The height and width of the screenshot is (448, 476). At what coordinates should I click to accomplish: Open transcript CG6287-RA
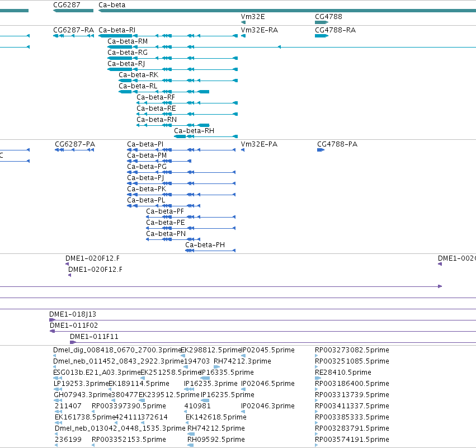[x=73, y=30]
